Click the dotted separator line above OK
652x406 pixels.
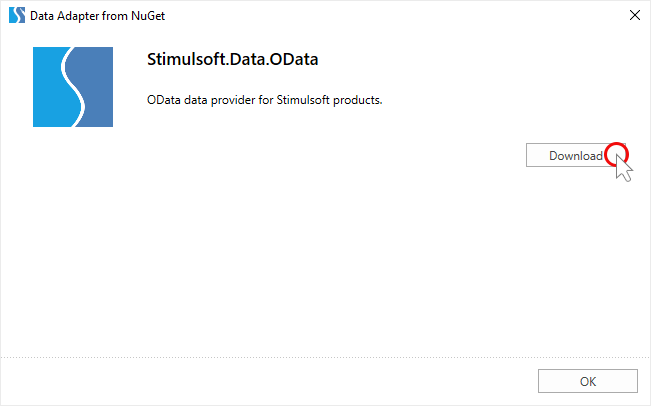300,356
